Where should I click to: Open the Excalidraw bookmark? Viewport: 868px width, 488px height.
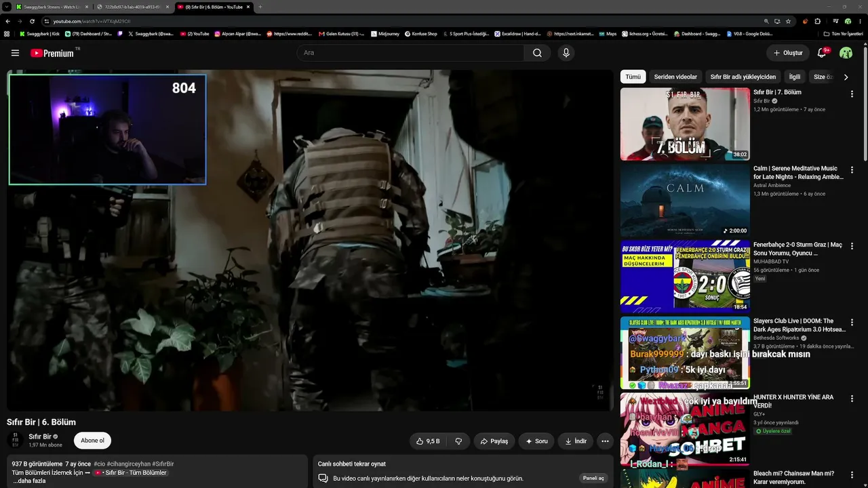tap(517, 33)
